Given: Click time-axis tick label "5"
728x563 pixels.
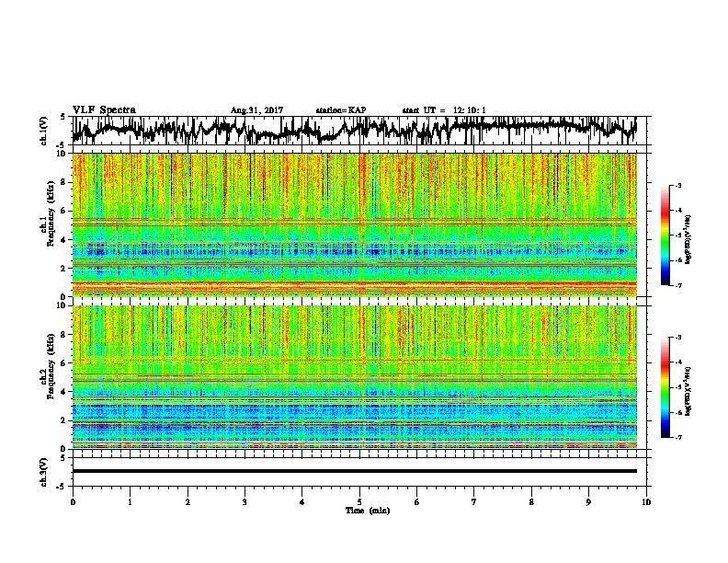Looking at the screenshot, I should [x=359, y=502].
